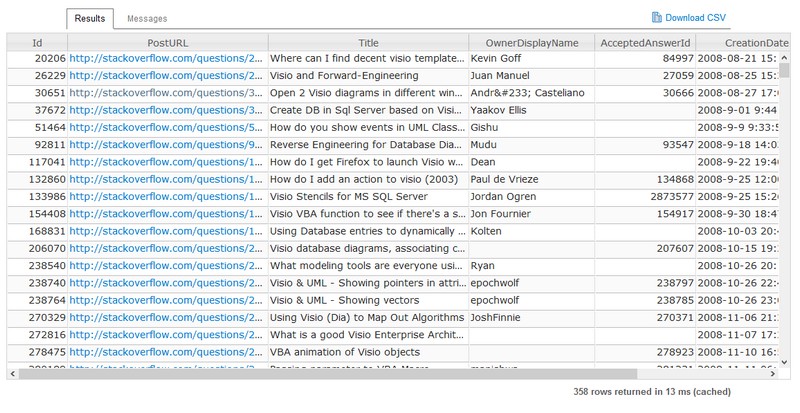Click the Title column header

pyautogui.click(x=368, y=43)
